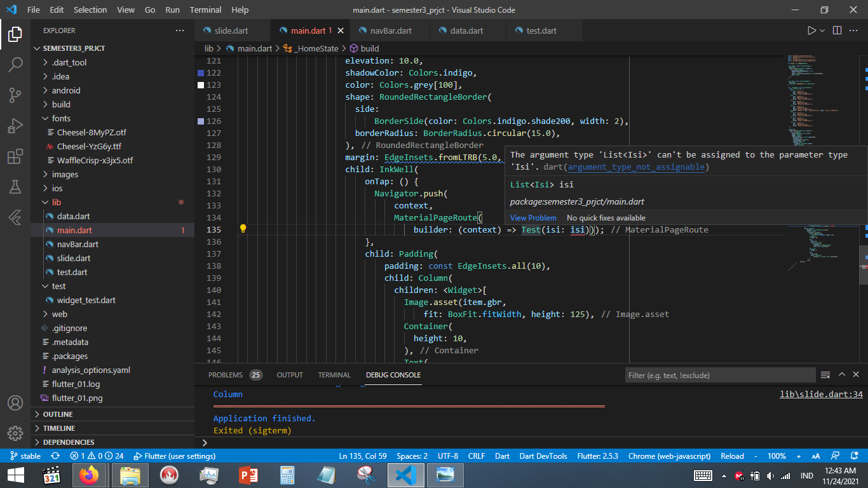Open the Terminal menu
Viewport: 868px width, 488px height.
[205, 10]
